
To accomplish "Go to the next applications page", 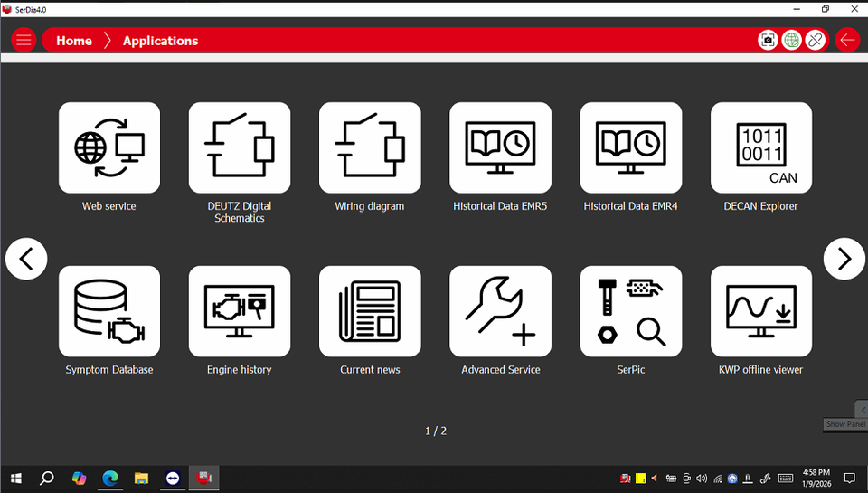I will point(844,259).
